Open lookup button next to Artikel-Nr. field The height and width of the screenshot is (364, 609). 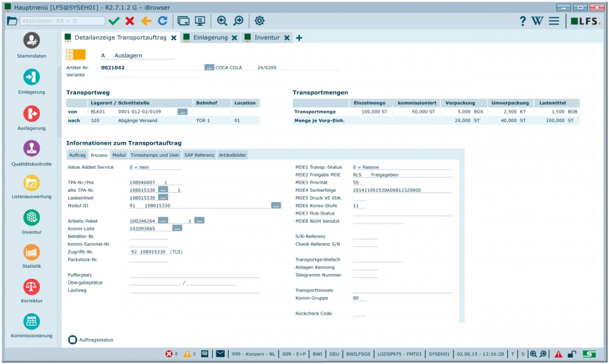(x=209, y=67)
